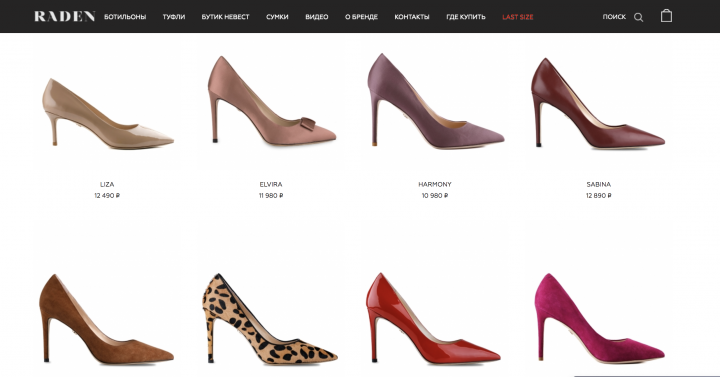Open Где купить page
720x377 pixels.
pyautogui.click(x=466, y=17)
